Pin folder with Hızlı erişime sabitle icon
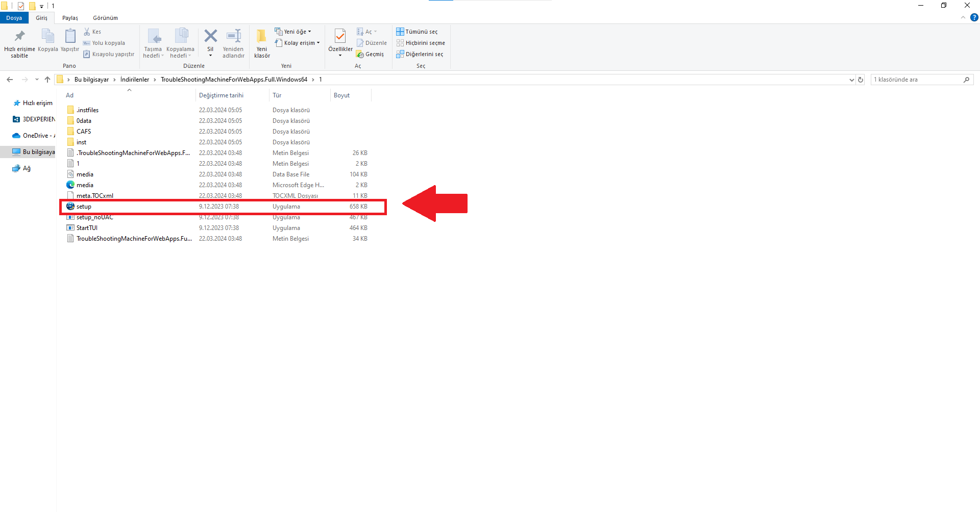Viewport: 980px width, 512px height. coord(19,37)
